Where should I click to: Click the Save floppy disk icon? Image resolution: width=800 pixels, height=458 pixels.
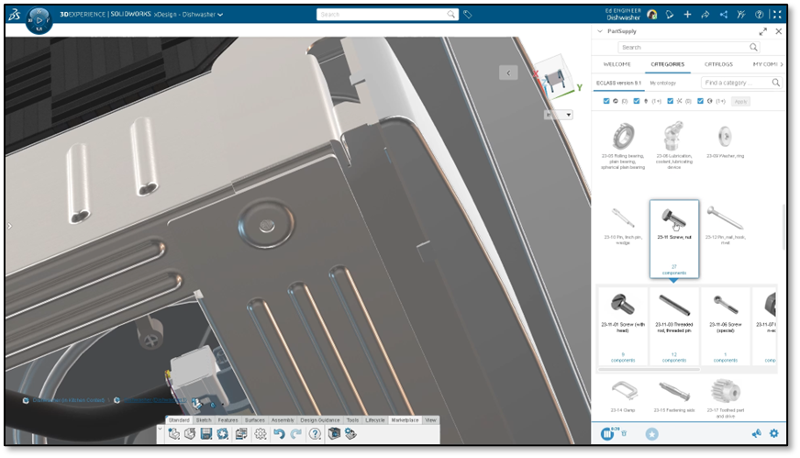pyautogui.click(x=206, y=434)
